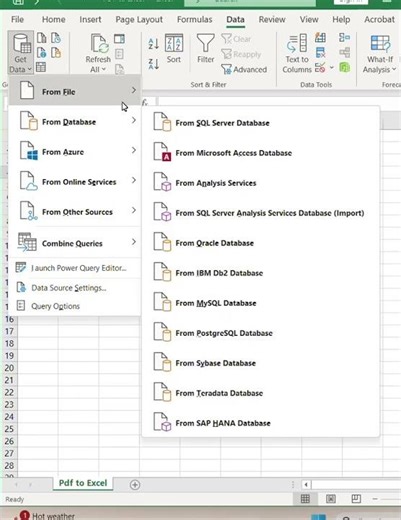Select the Pdf to Excel sheet tab
The image size is (401, 520).
(83, 483)
